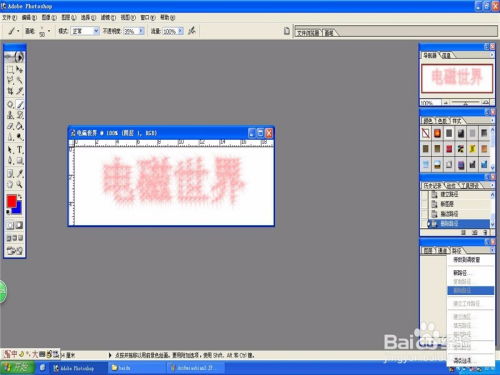Viewport: 500px width, 375px height.
Task: Click the no-style swatch in Styles palette
Action: click(x=426, y=133)
